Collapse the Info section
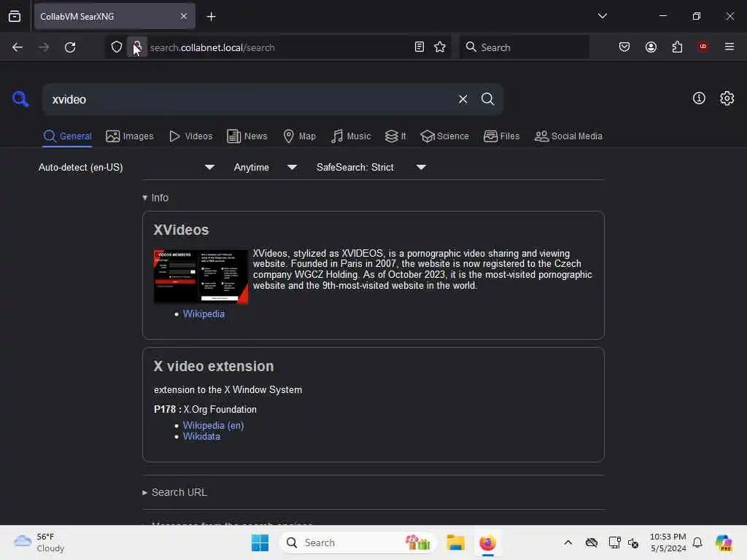The width and height of the screenshot is (747, 560). [x=155, y=198]
